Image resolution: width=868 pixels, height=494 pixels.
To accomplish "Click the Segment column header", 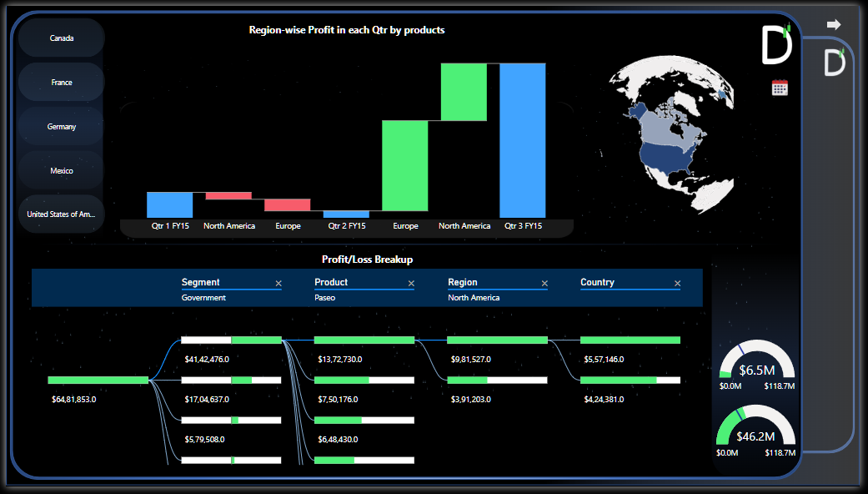I will click(200, 282).
